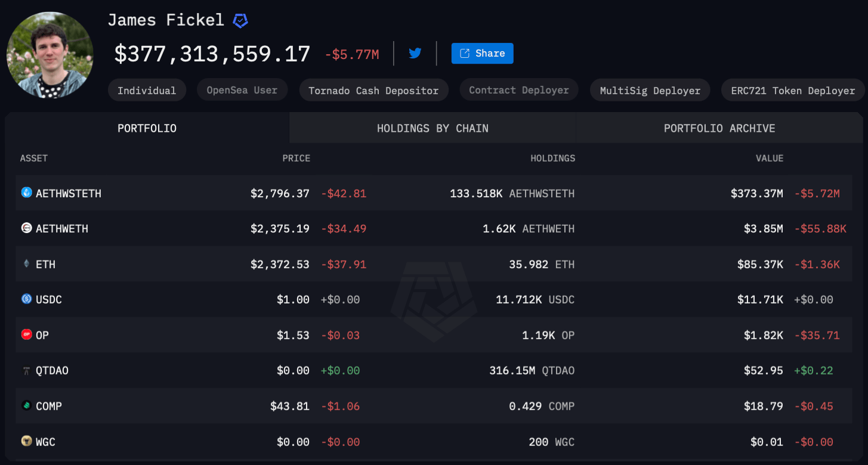Viewport: 868px width, 465px height.
Task: Click the 1.62K AETHWETH holdings cell
Action: [529, 228]
